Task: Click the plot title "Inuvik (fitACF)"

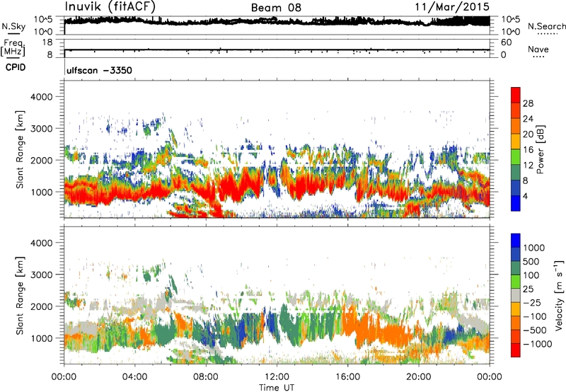Action: [110, 6]
